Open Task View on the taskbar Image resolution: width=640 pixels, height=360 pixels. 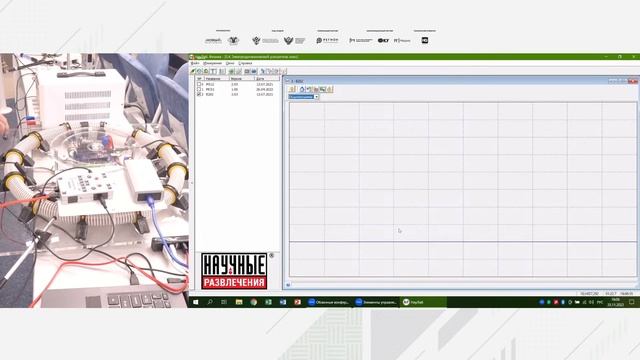point(224,302)
